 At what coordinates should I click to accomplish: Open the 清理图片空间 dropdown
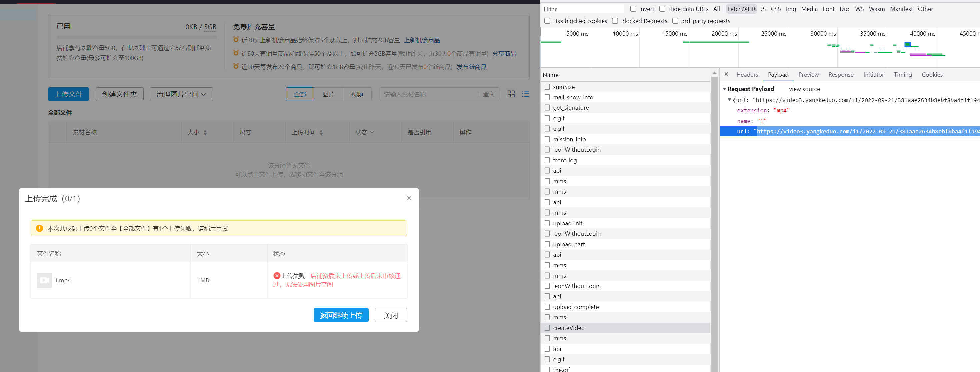[181, 94]
